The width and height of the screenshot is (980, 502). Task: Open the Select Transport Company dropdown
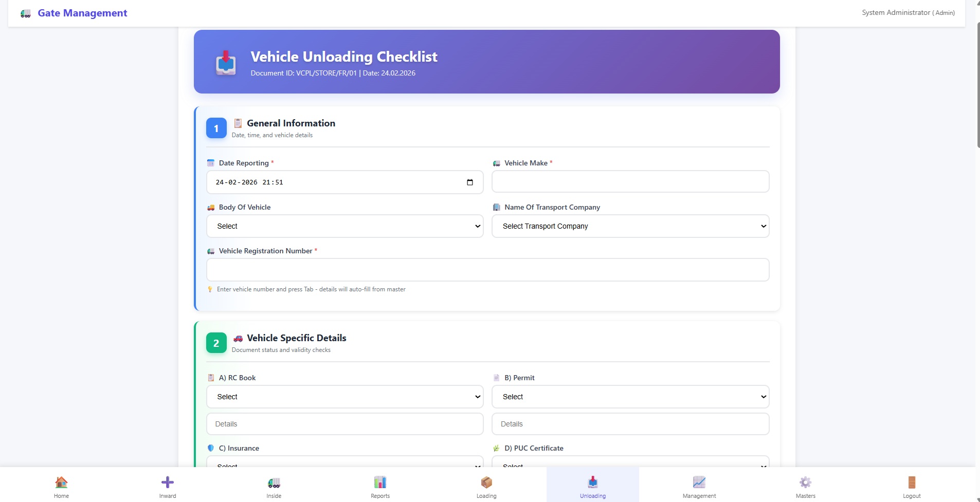coord(630,226)
